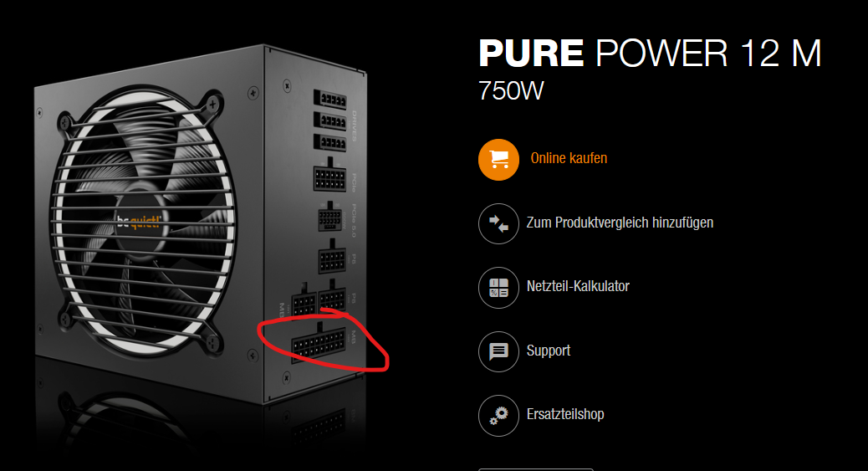Click the PCIe connector below DRIVES ports

[x=330, y=177]
